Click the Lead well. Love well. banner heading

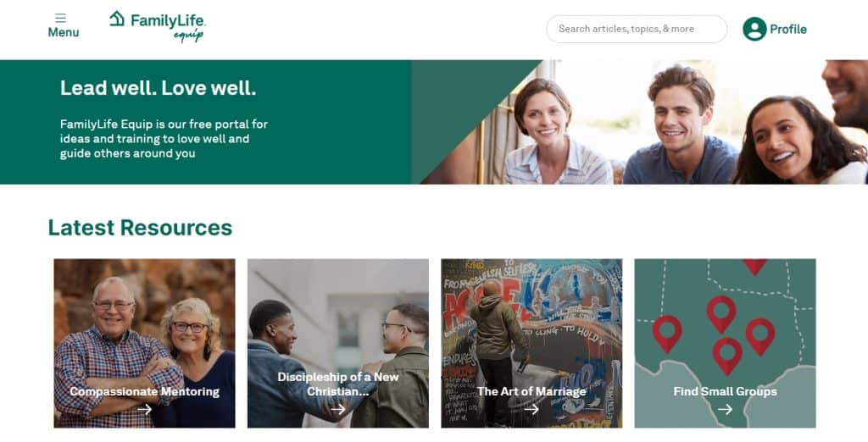point(159,88)
